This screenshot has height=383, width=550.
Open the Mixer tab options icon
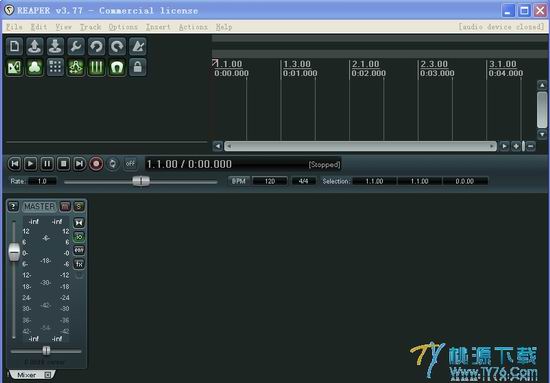[47, 375]
